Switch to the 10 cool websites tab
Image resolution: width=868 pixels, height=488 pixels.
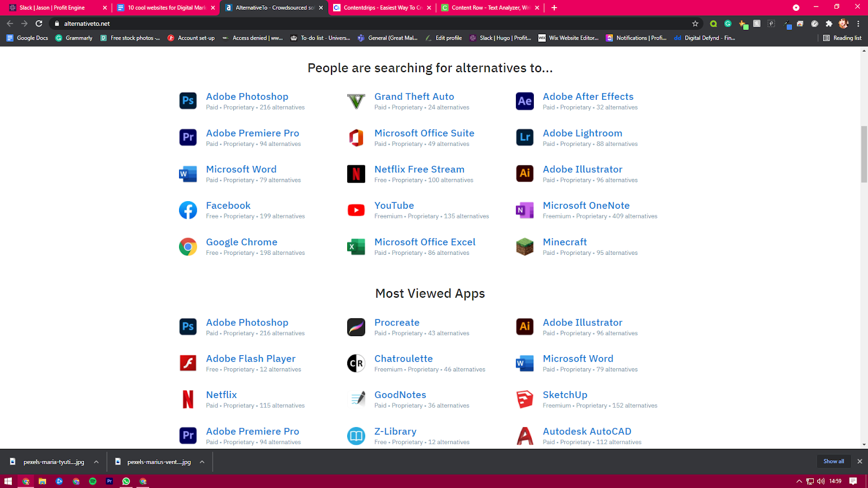(165, 8)
